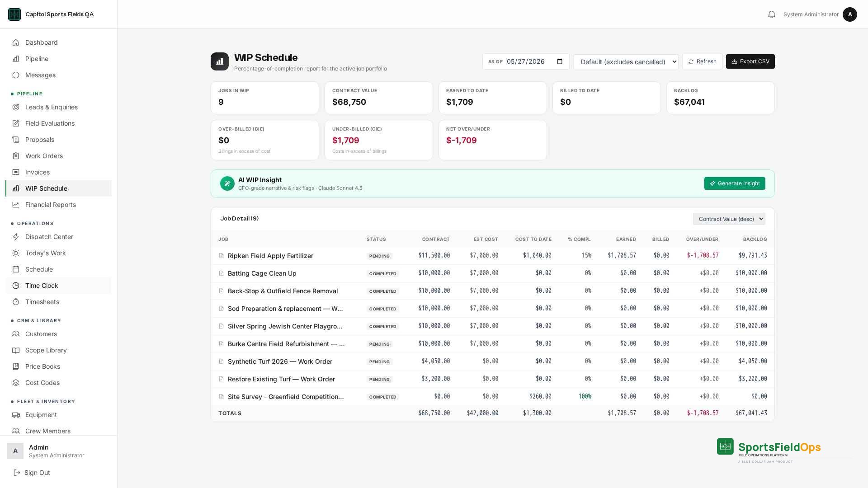The height and width of the screenshot is (488, 868).
Task: Click the Admin profile card in sidebar
Action: click(x=58, y=451)
